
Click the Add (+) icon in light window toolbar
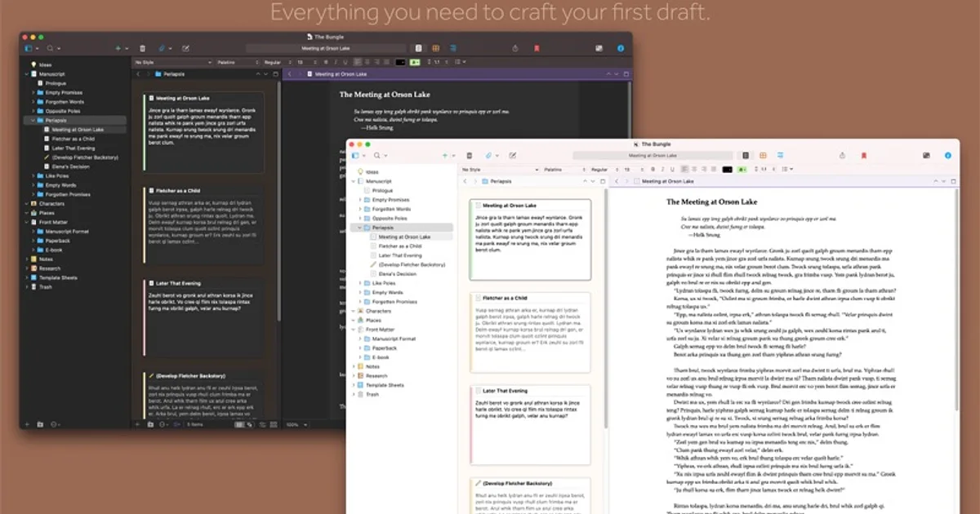coord(444,155)
